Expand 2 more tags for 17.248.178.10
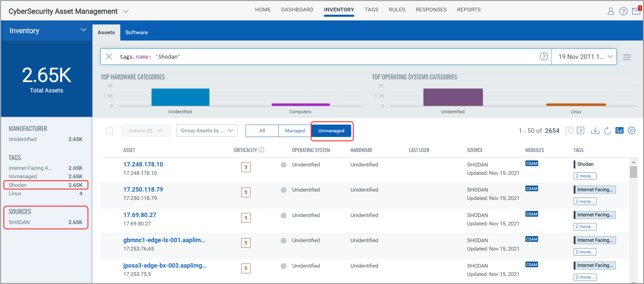 click(x=585, y=176)
